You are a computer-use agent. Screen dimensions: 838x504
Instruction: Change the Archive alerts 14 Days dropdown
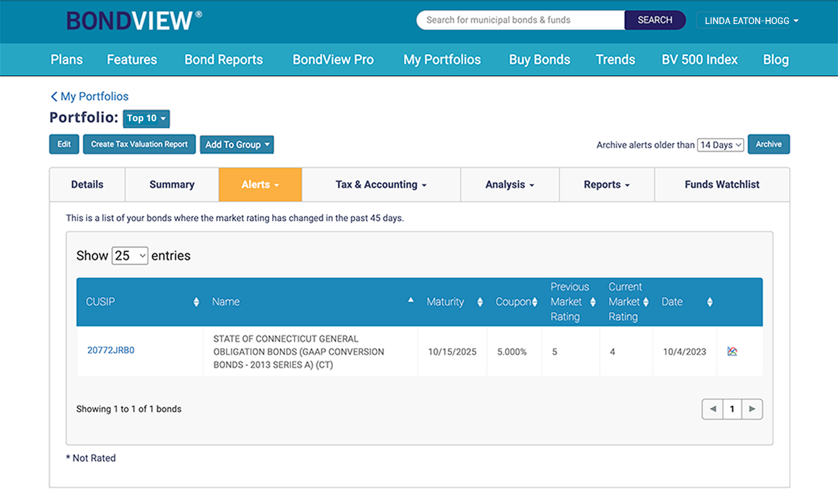tap(720, 145)
